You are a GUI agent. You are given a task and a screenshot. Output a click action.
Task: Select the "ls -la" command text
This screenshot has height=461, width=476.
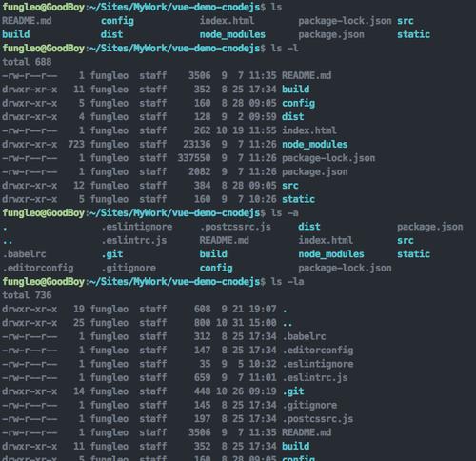[x=288, y=281]
